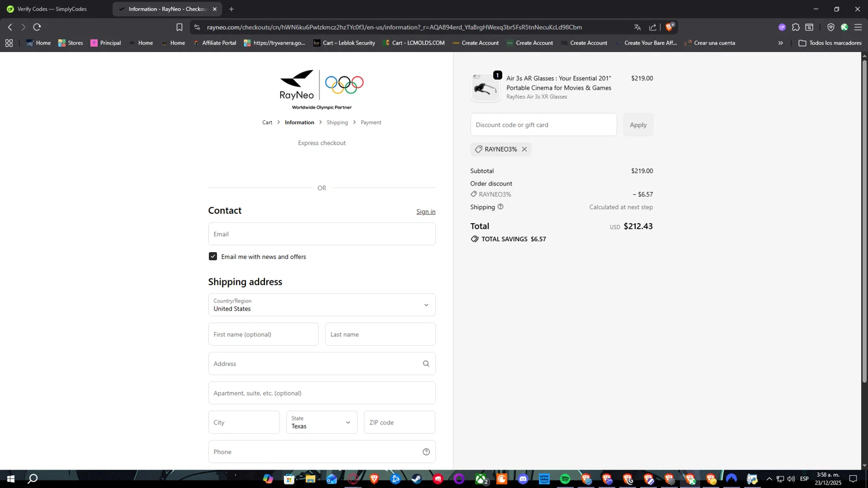This screenshot has height=488, width=868.
Task: Remove the RAYNEO3% discount code
Action: click(524, 149)
